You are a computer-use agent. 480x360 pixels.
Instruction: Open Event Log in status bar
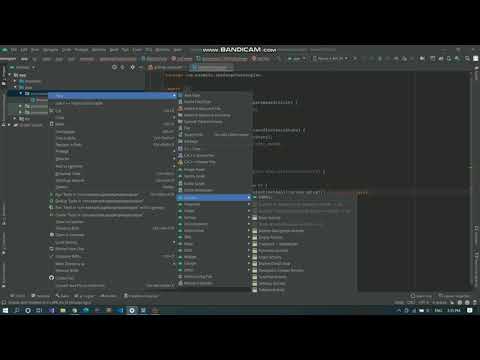pyautogui.click(x=421, y=296)
